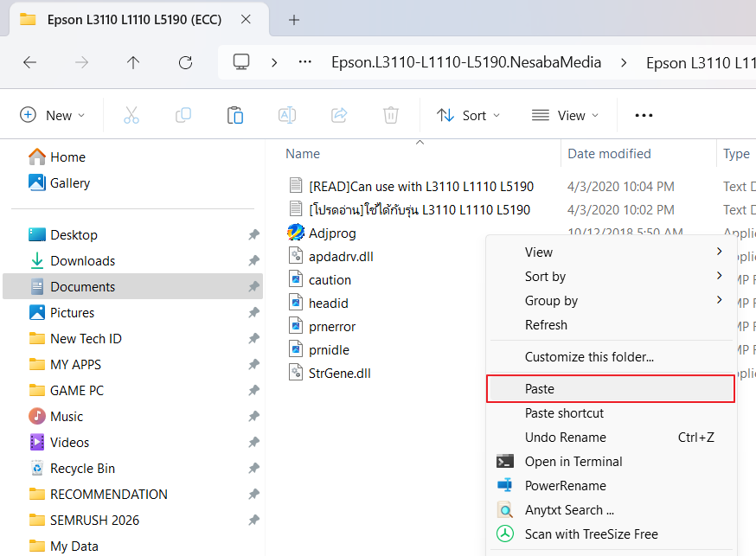Go up one folder level

pos(133,62)
